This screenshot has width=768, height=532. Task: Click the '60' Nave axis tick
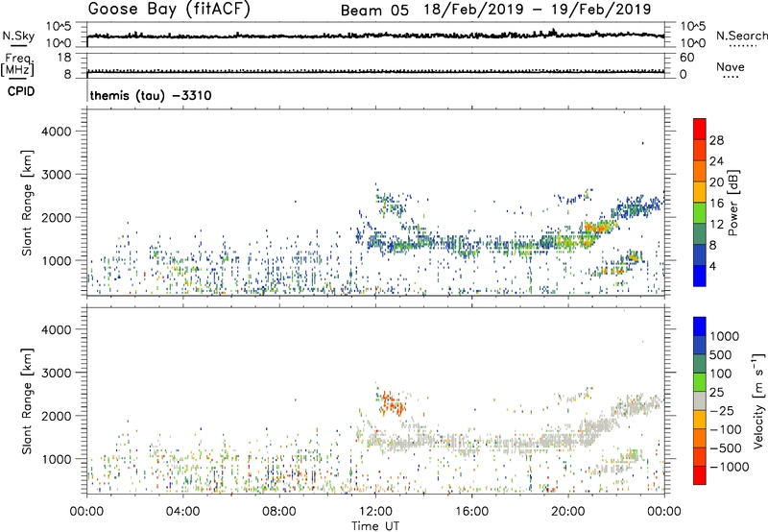(686, 58)
